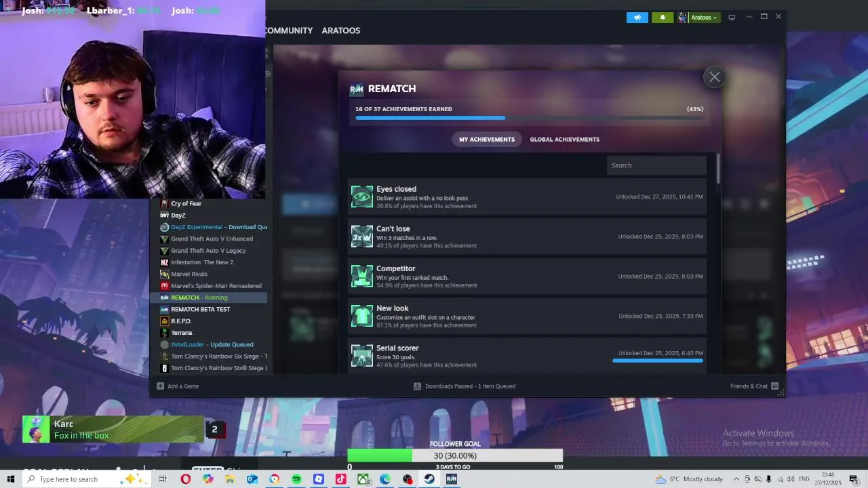Open the Steam notifications bell
Screen dimensions: 868x488
[x=663, y=18]
